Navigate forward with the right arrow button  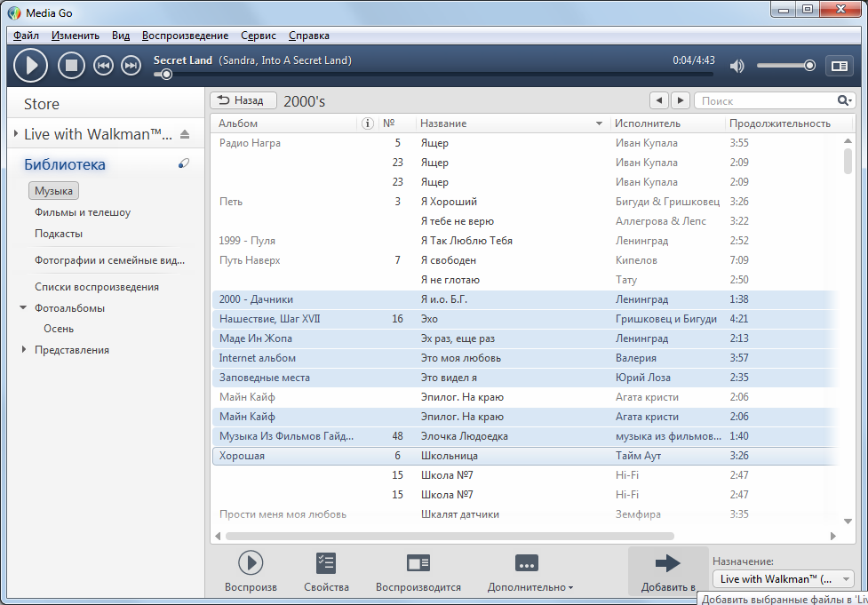(x=681, y=100)
